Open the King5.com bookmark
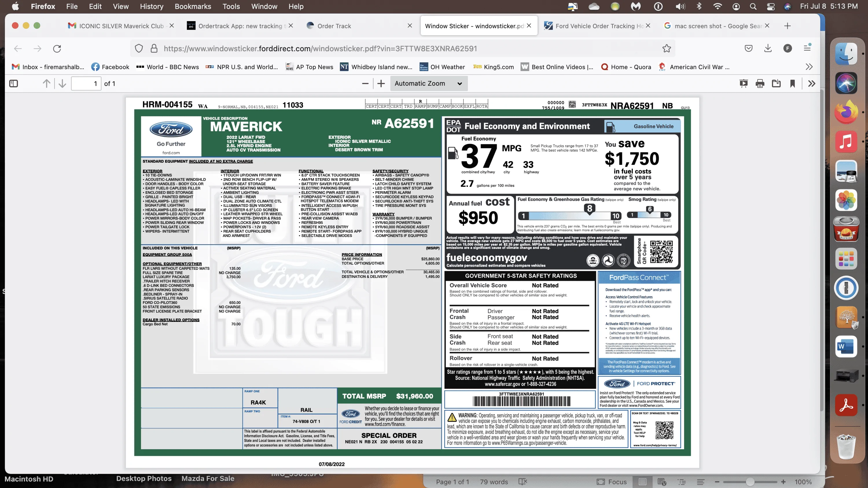Image resolution: width=868 pixels, height=488 pixels. point(494,67)
